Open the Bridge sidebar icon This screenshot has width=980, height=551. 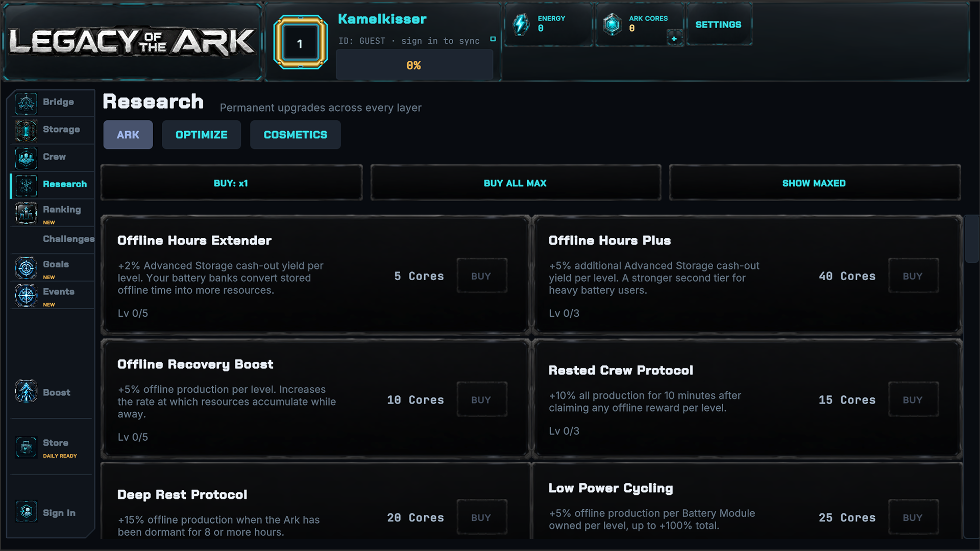26,103
